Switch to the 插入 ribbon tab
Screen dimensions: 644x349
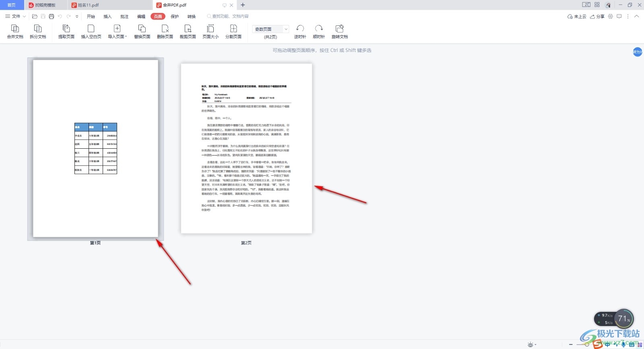[x=107, y=17]
